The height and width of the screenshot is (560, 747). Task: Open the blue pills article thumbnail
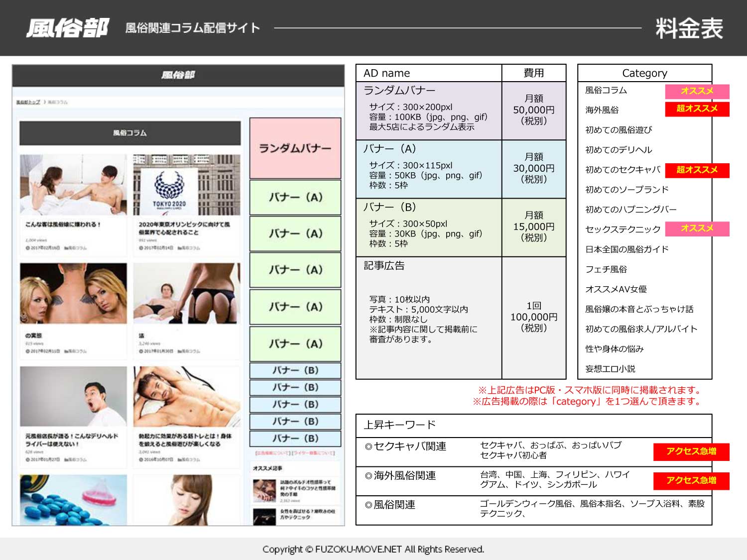pos(73,499)
